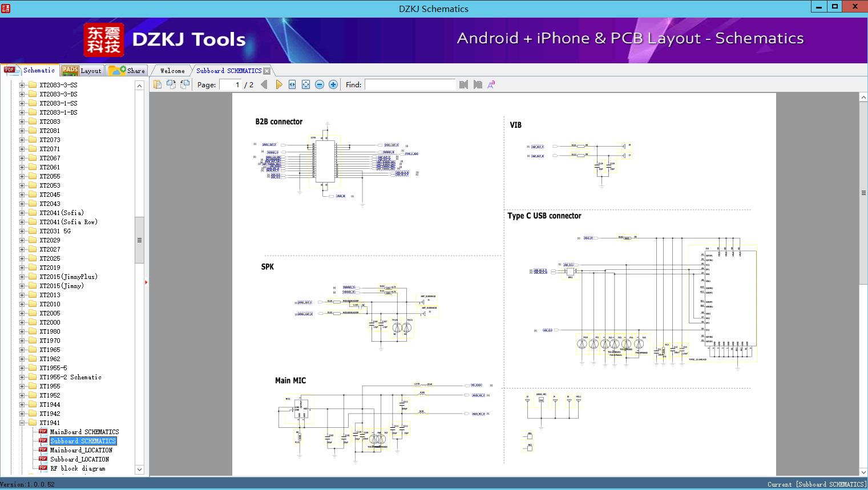Click the copy document toolbar icon

158,84
